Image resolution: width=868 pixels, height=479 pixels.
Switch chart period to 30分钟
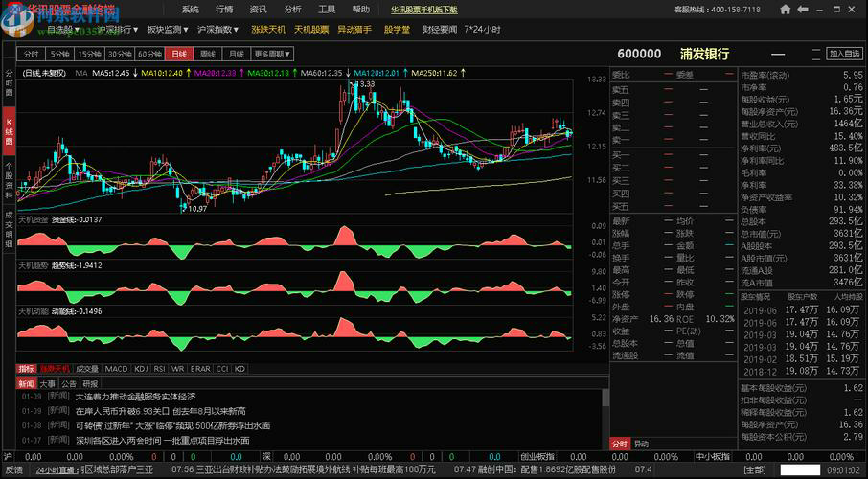pos(120,55)
